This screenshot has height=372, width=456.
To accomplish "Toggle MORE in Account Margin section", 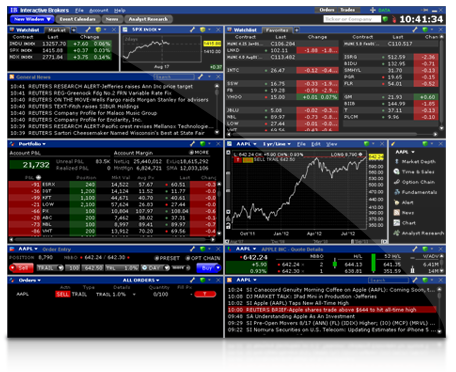I will (x=199, y=153).
